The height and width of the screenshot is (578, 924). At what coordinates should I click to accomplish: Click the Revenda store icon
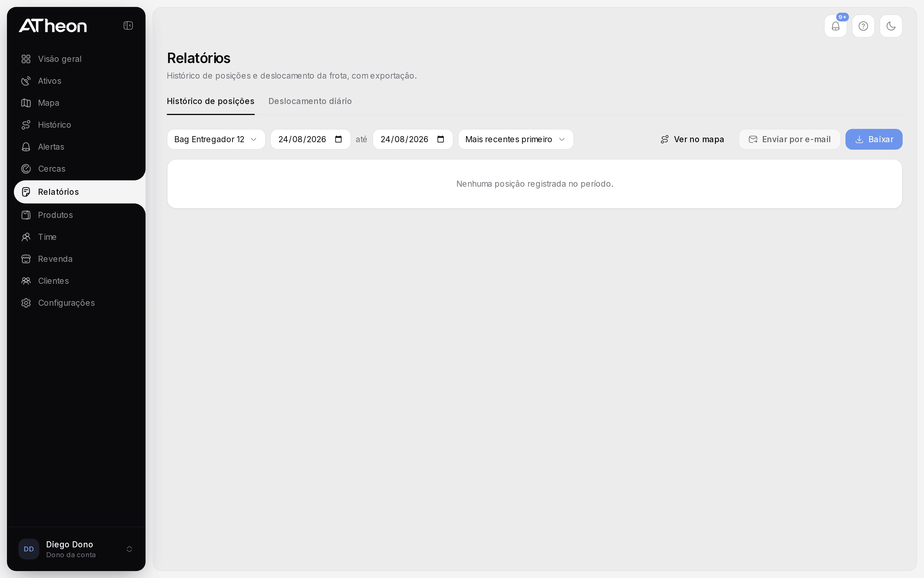pos(26,259)
